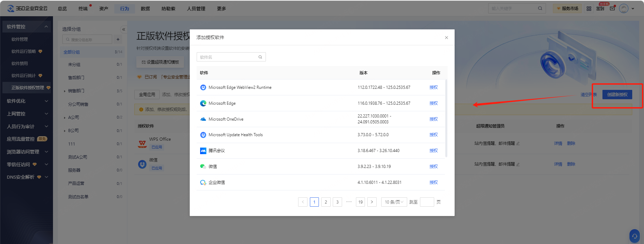644x244 pixels.
Task: Add a new group with the plus icon
Action: click(x=118, y=39)
